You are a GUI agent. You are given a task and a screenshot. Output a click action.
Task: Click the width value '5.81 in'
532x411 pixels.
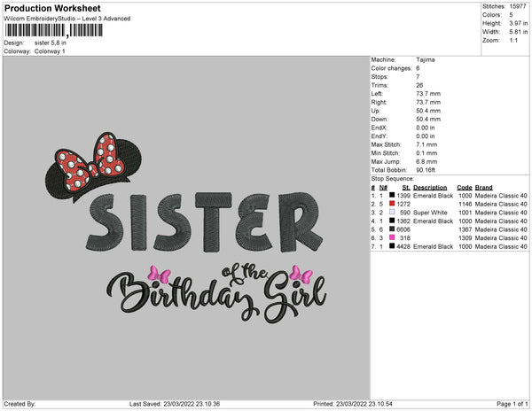pos(518,32)
